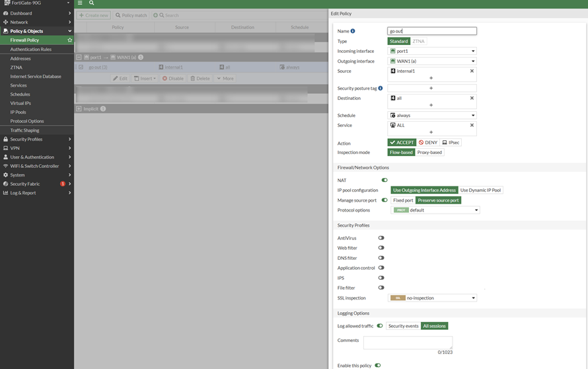Choose Use Dynamic IP Pool
Viewport: 588px width, 369px height.
tap(480, 190)
